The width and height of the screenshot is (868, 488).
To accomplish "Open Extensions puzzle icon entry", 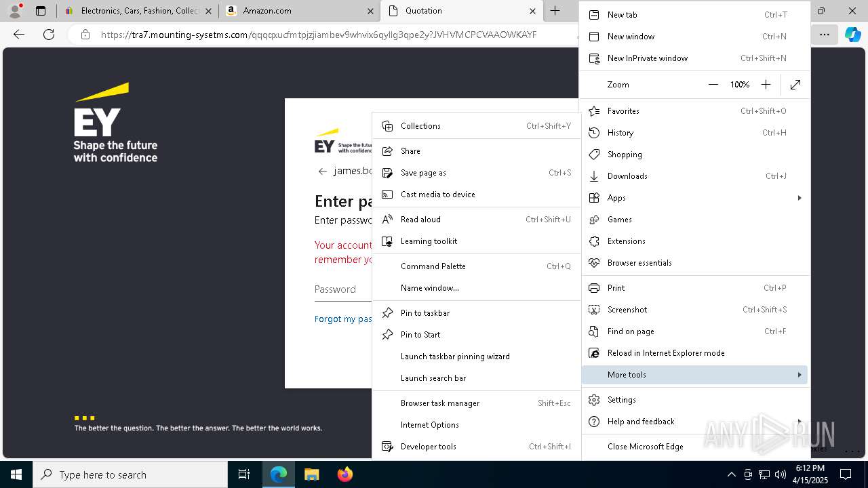I will click(x=594, y=241).
